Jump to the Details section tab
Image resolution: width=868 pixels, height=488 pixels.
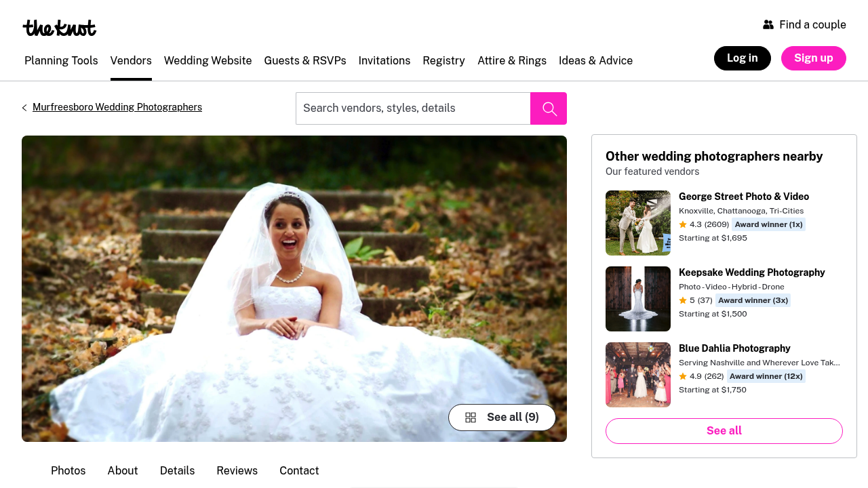click(177, 471)
